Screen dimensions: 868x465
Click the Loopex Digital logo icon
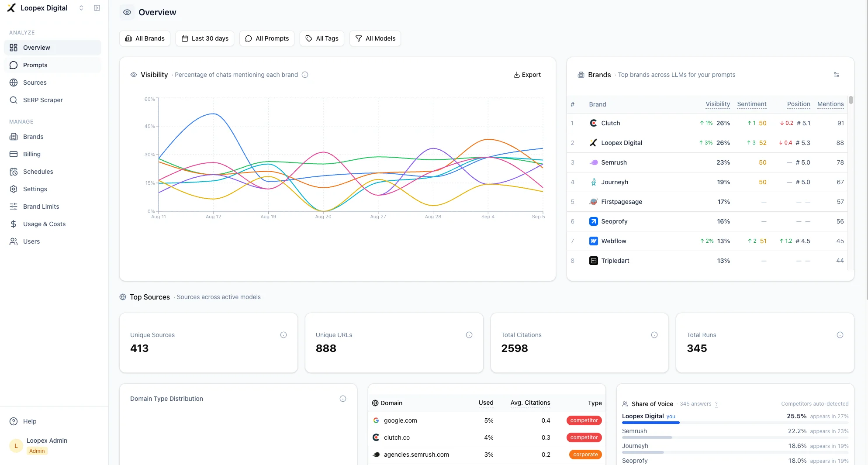(x=11, y=8)
